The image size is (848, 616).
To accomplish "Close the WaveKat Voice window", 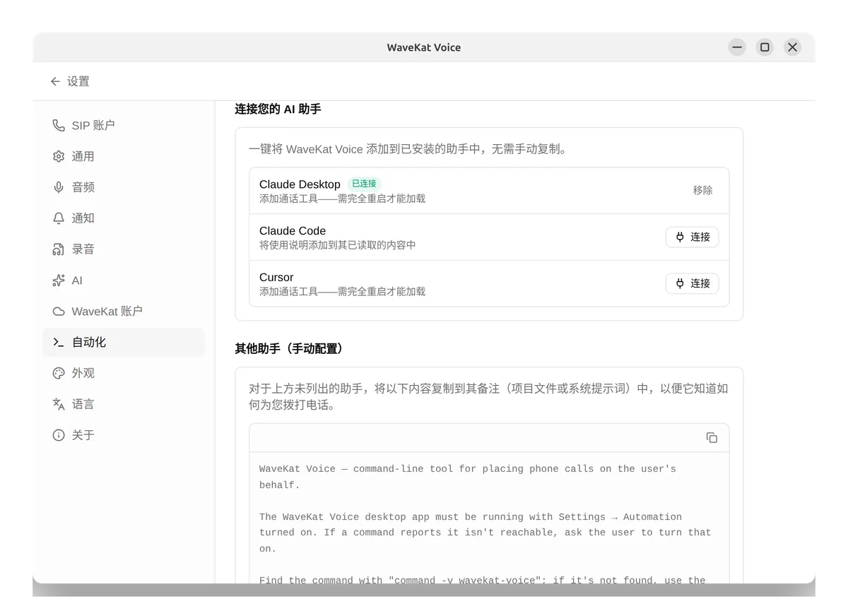I will (x=792, y=47).
